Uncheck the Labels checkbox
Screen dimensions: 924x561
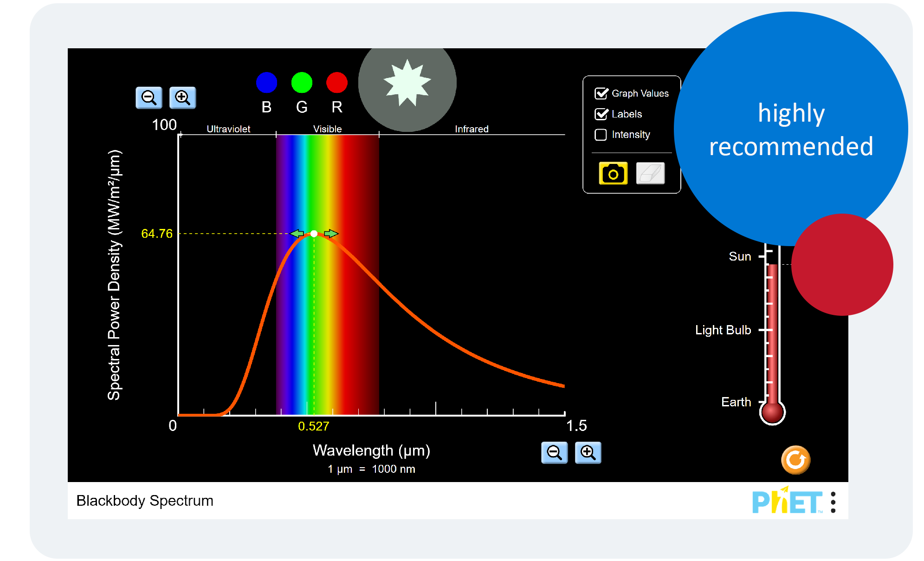click(601, 114)
